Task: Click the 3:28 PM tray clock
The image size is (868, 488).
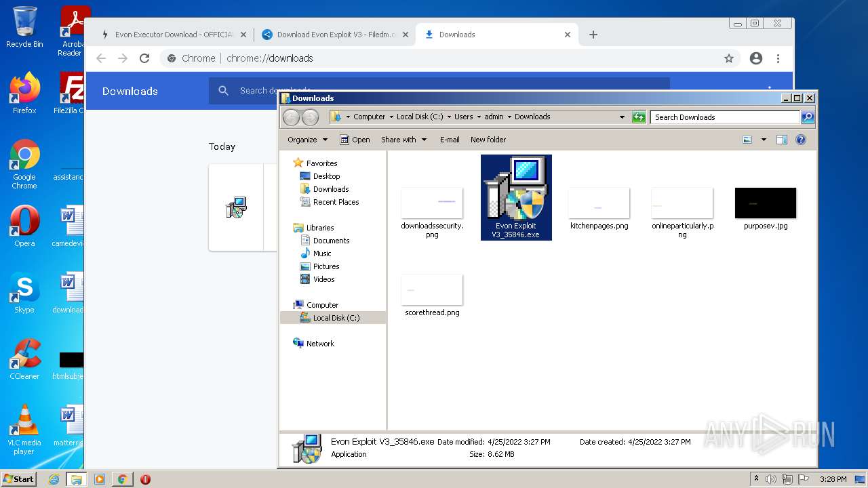Action: [833, 479]
